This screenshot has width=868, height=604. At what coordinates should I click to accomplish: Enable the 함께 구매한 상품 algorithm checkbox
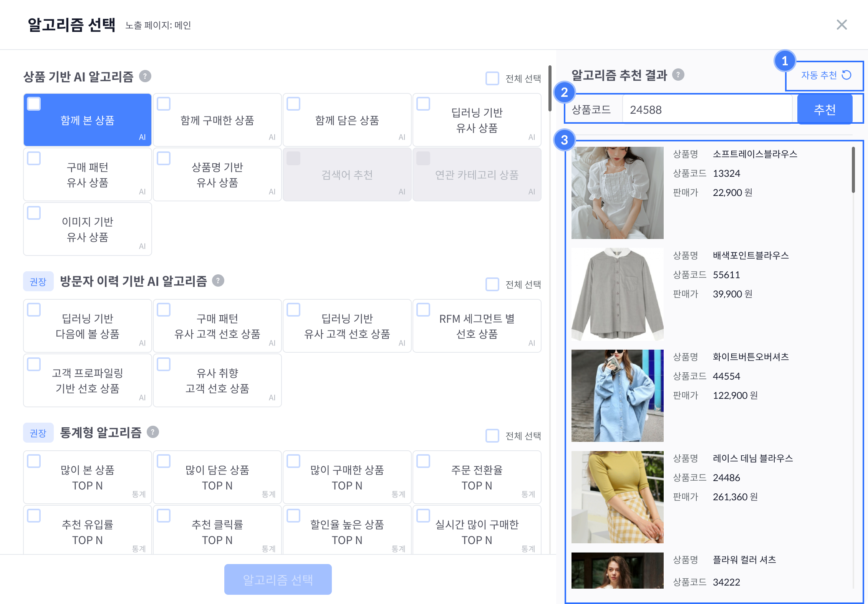pyautogui.click(x=164, y=104)
